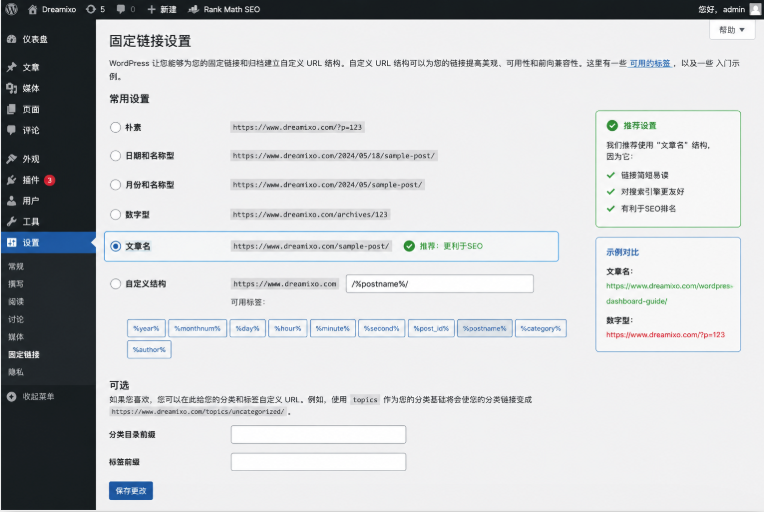Click the admin avatar icon
The width and height of the screenshot is (764, 512).
755,9
